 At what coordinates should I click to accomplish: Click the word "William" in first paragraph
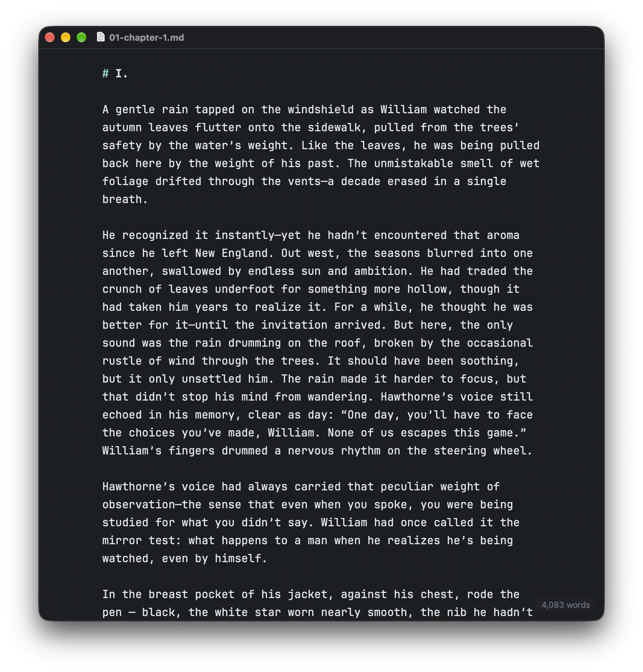click(404, 109)
